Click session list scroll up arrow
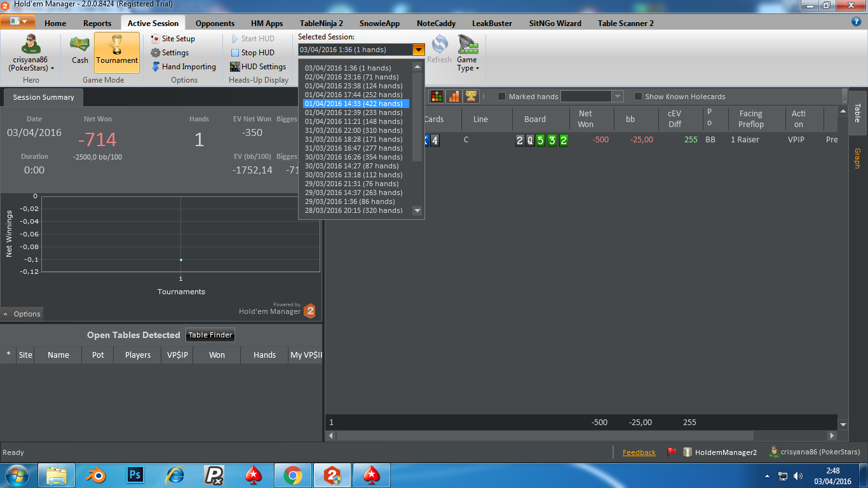 [x=417, y=67]
